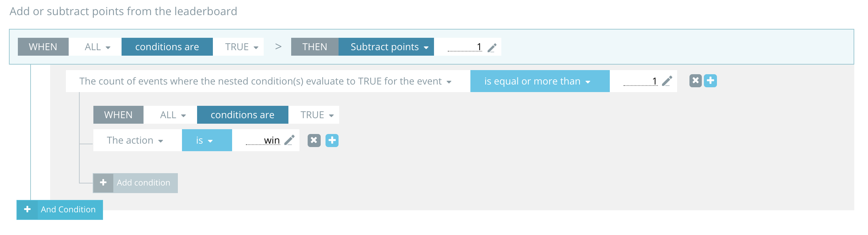The image size is (868, 235).
Task: Open the top-level TRUE dropdown
Action: 241,47
